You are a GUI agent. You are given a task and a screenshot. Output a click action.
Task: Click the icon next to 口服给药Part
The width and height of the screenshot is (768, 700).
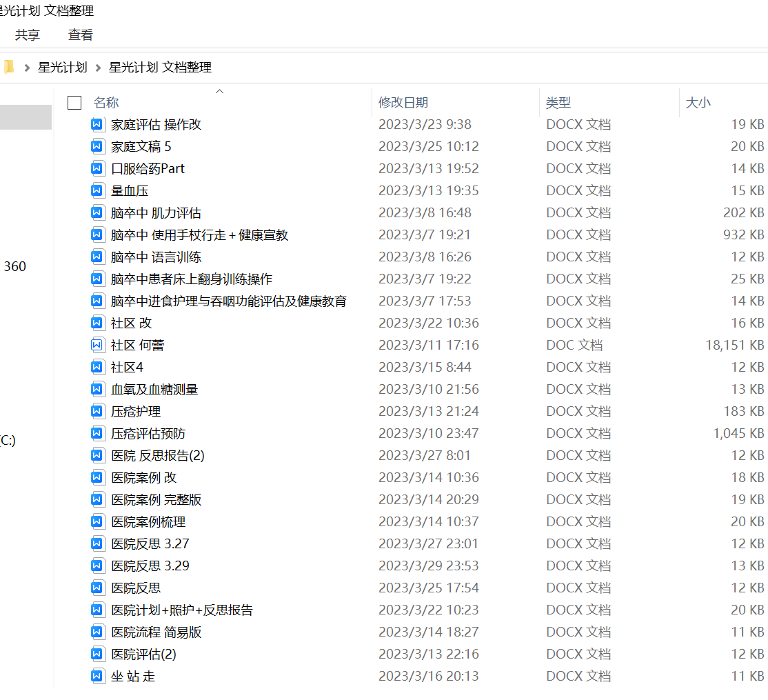[97, 169]
